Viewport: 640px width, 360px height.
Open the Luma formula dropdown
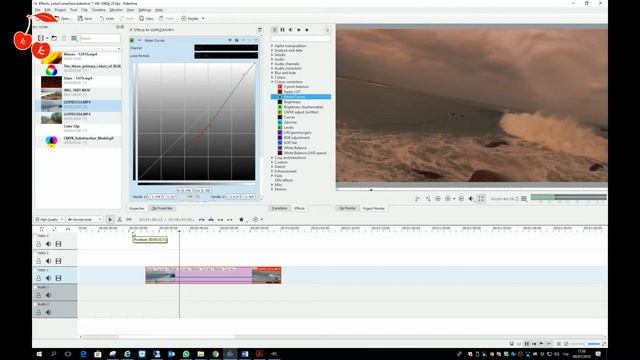click(226, 56)
